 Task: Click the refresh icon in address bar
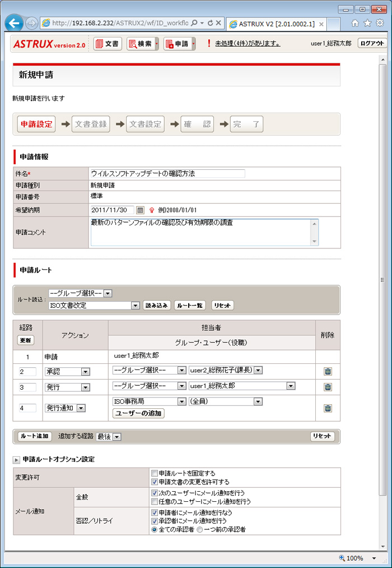point(211,23)
